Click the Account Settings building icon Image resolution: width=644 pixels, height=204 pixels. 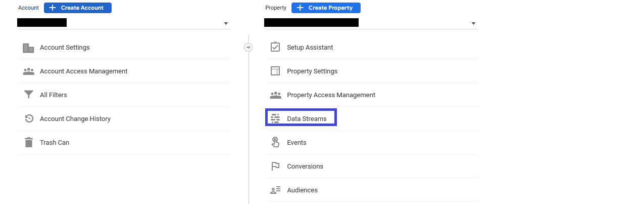pyautogui.click(x=28, y=48)
